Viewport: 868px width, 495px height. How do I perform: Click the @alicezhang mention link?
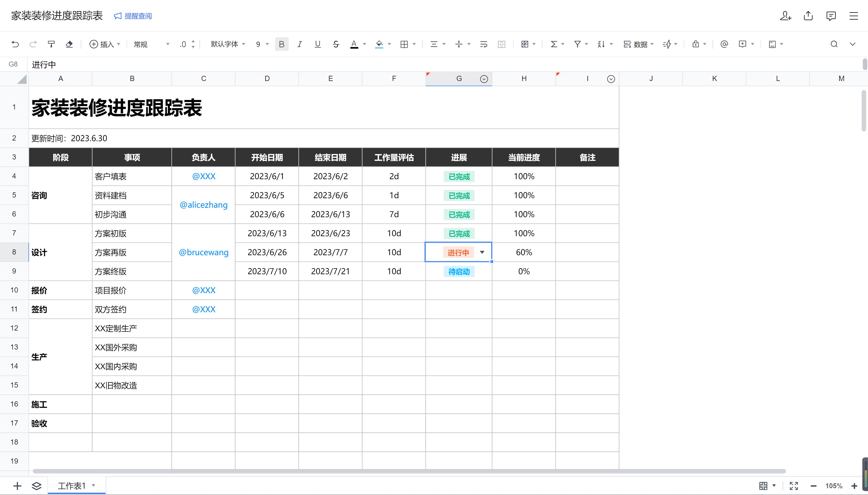[204, 205]
